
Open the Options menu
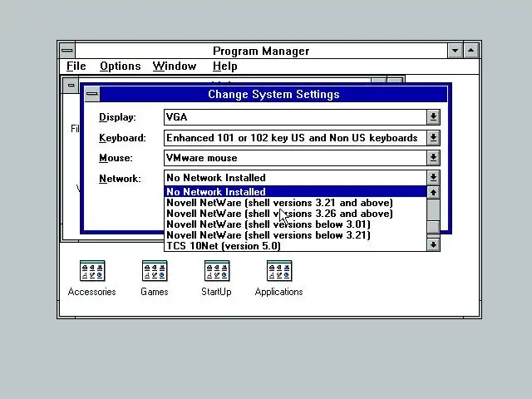[x=120, y=66]
